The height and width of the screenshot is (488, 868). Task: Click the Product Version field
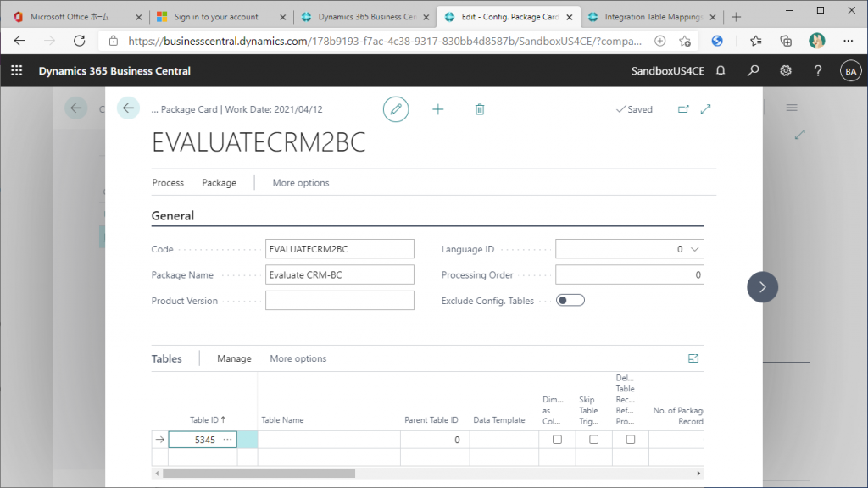(339, 301)
